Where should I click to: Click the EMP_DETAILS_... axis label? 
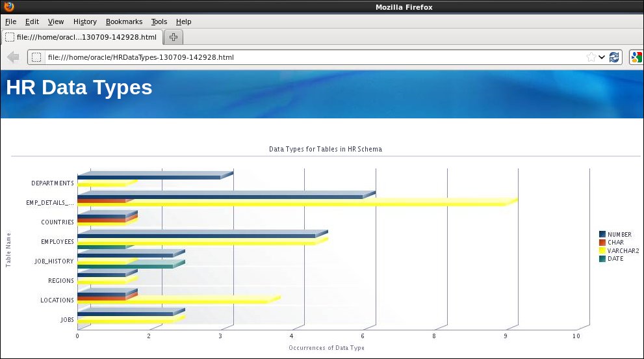pos(50,202)
